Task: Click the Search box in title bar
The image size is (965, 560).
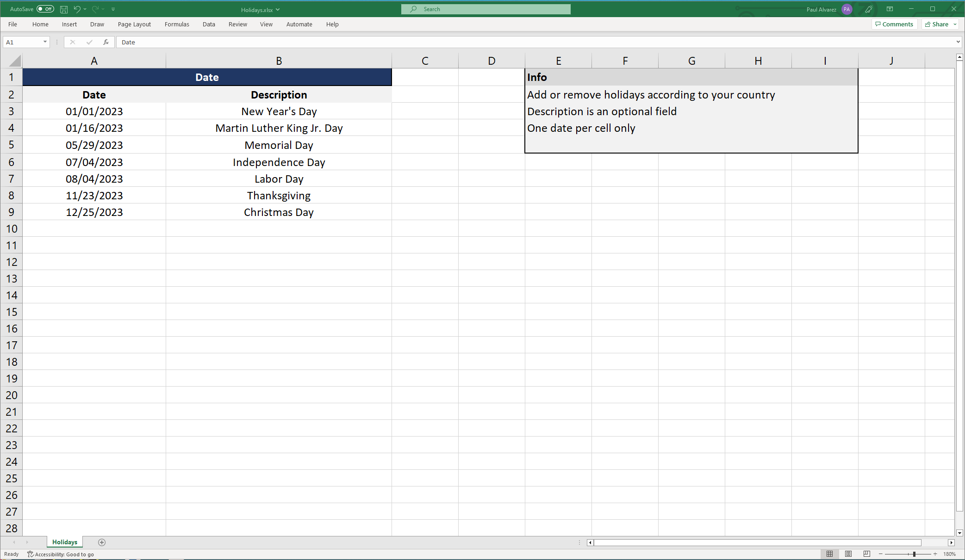Action: 486,9
